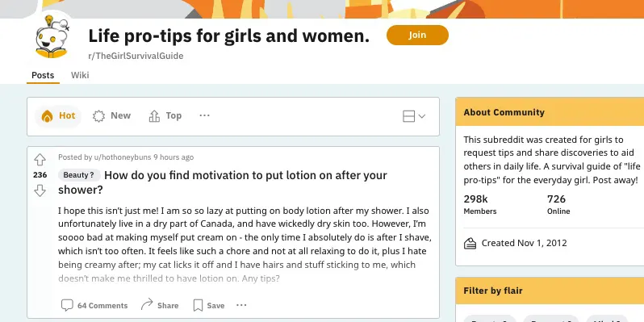This screenshot has width=644, height=322.
Task: Expand the card view layout dropdown
Action: [x=414, y=116]
